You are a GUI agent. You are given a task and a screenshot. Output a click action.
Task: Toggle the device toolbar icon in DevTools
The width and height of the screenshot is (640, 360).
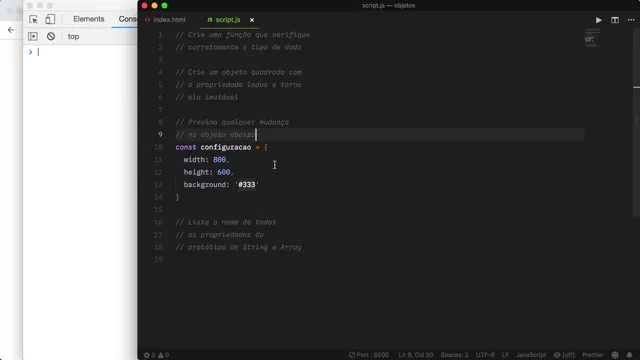tap(50, 19)
